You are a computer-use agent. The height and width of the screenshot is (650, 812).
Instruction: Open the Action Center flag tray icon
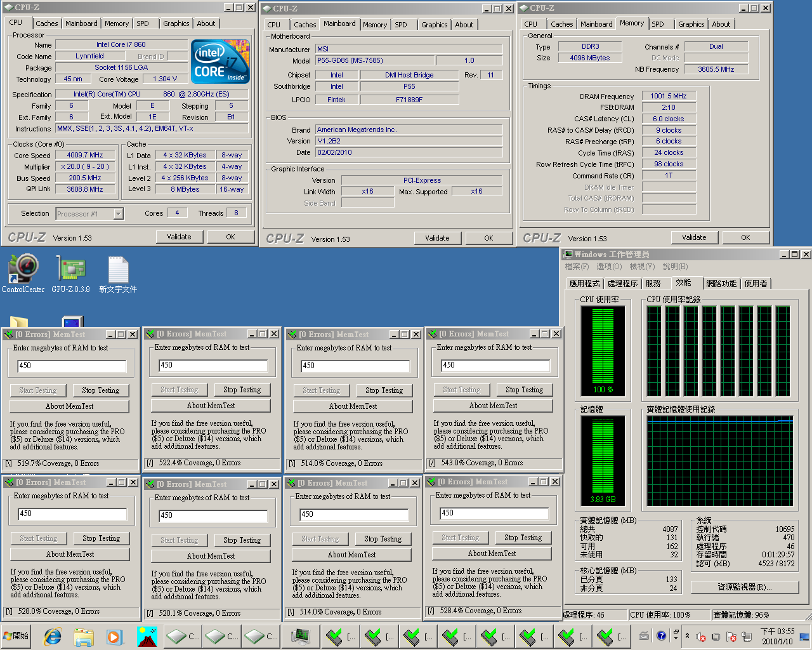(731, 637)
